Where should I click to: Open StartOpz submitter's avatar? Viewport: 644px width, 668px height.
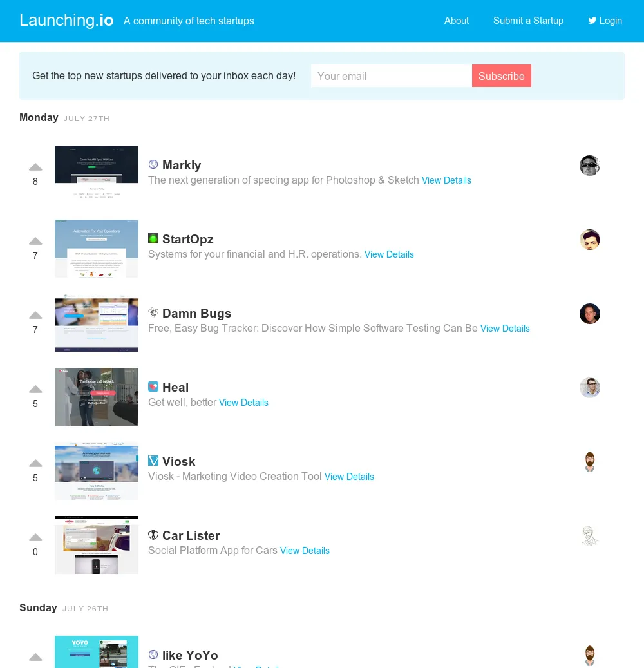[590, 240]
